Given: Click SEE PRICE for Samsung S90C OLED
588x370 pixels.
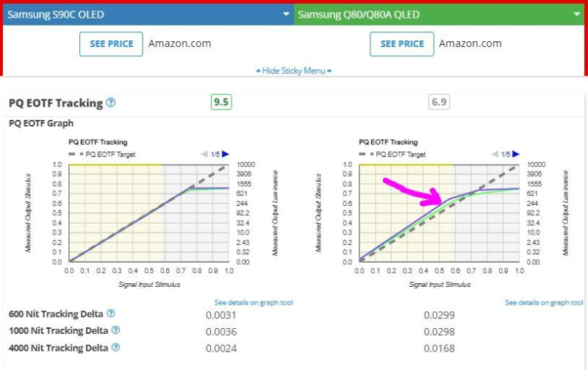Looking at the screenshot, I should click(112, 44).
